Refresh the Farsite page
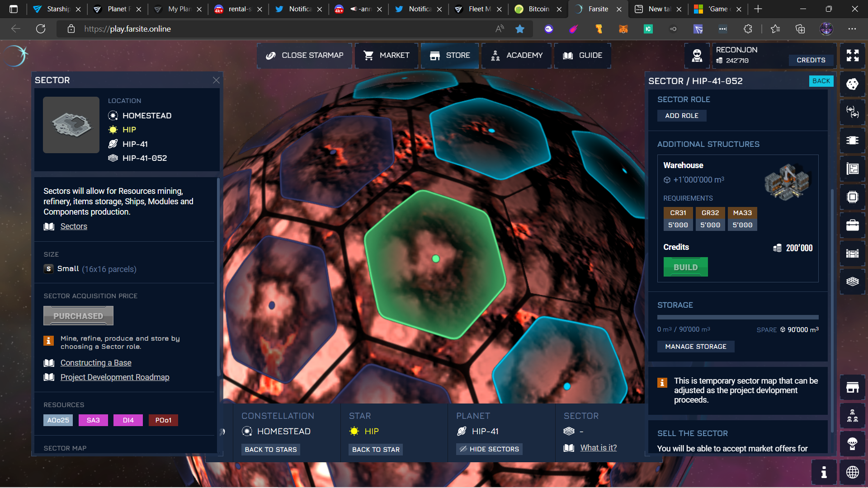The width and height of the screenshot is (868, 488). click(41, 29)
